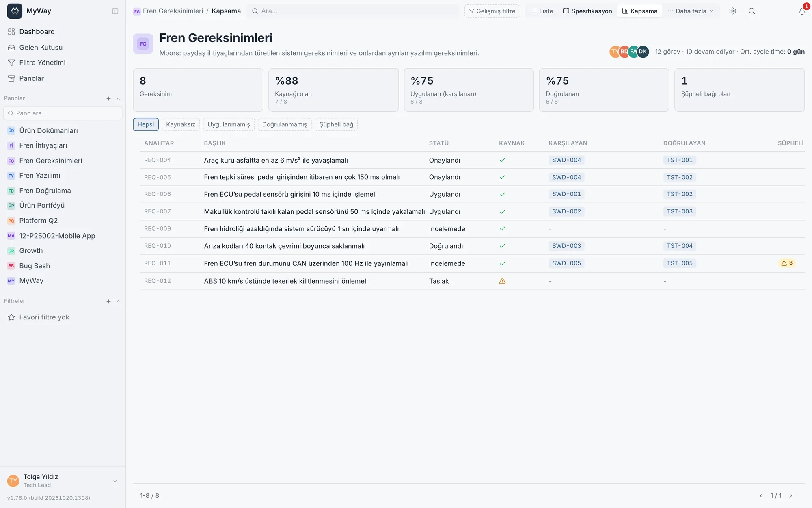812x508 pixels.
Task: Open the settings gear icon
Action: pos(732,11)
